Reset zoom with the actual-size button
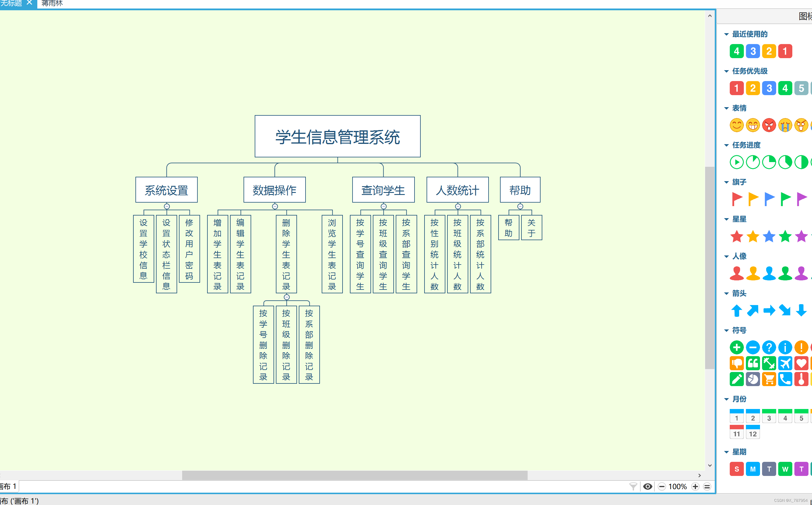 pyautogui.click(x=707, y=487)
